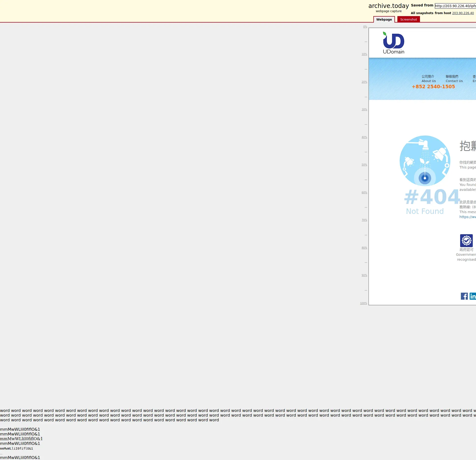
Task: Jump to the 20% page marker
Action: tap(364, 82)
